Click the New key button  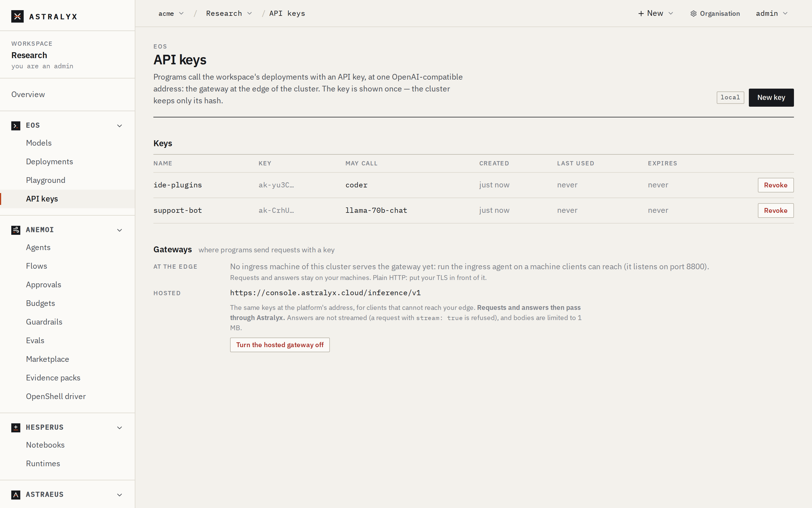771,97
